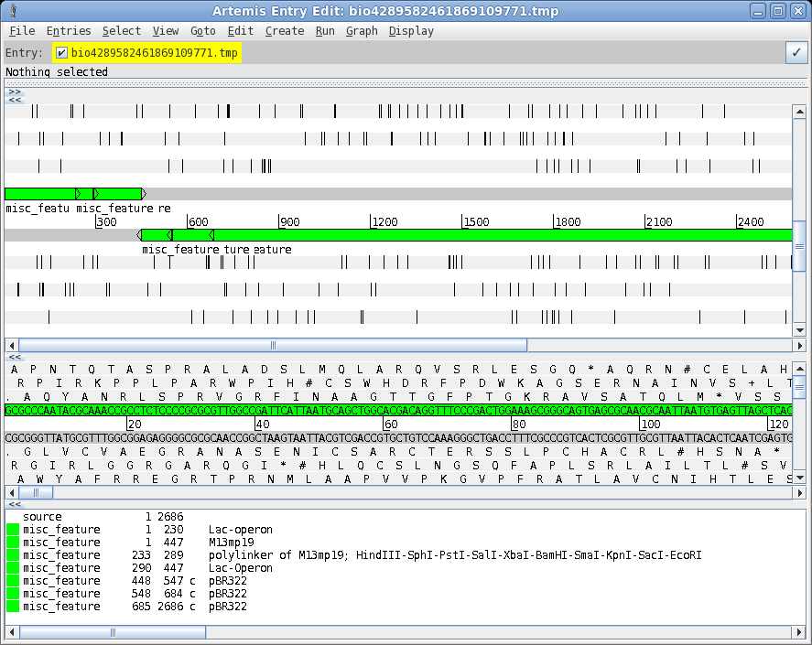Image resolution: width=812 pixels, height=645 pixels.
Task: Click the feature list horizontal scrollbar thumb
Action: point(114,632)
